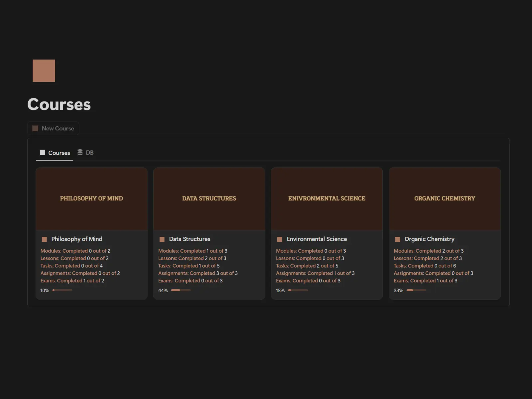Viewport: 532px width, 399px height.
Task: Open the Enivronmental Science cover image
Action: (x=327, y=199)
